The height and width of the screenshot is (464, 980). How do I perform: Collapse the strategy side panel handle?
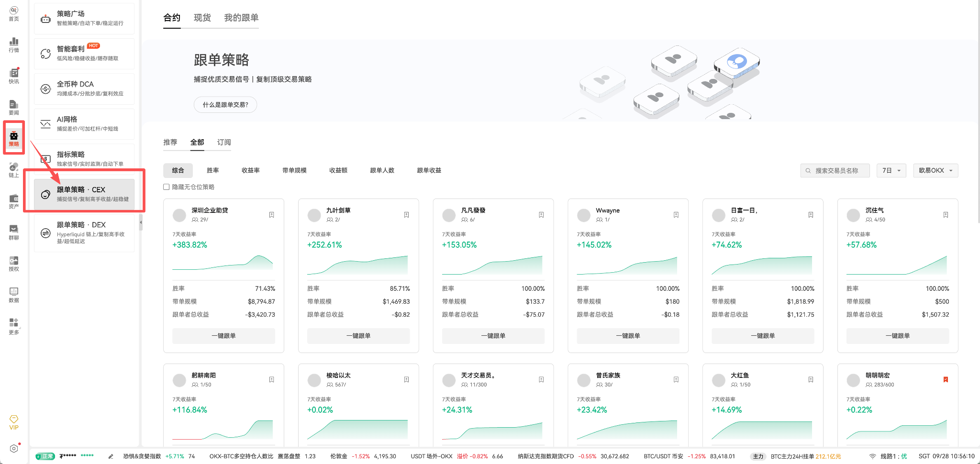tap(141, 222)
